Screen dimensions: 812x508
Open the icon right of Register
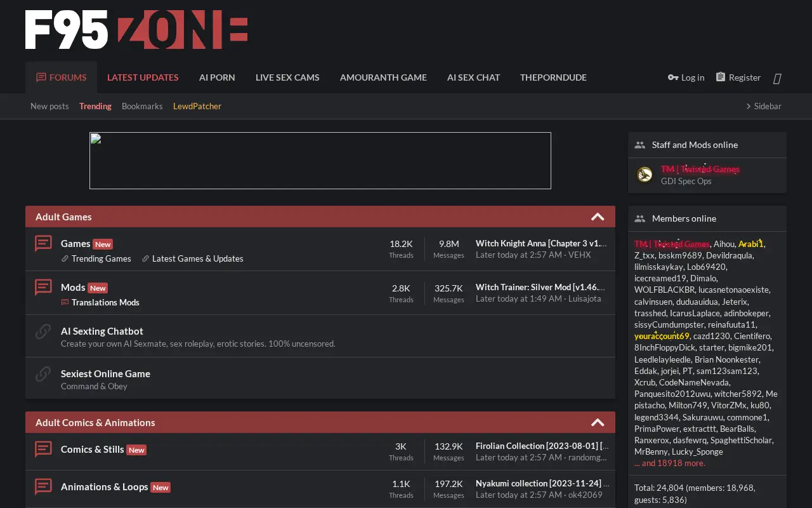point(777,78)
